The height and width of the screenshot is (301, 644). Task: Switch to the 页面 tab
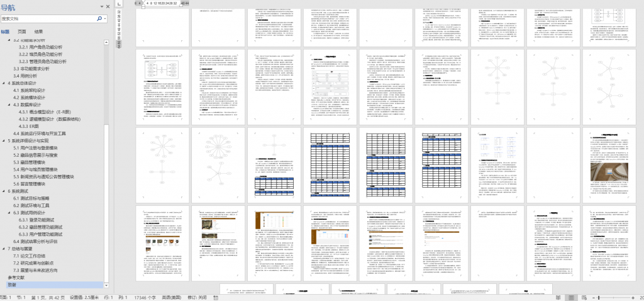coord(22,31)
